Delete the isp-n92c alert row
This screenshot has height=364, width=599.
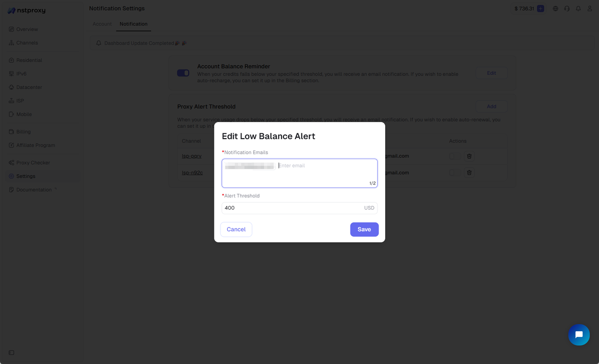[x=469, y=173]
